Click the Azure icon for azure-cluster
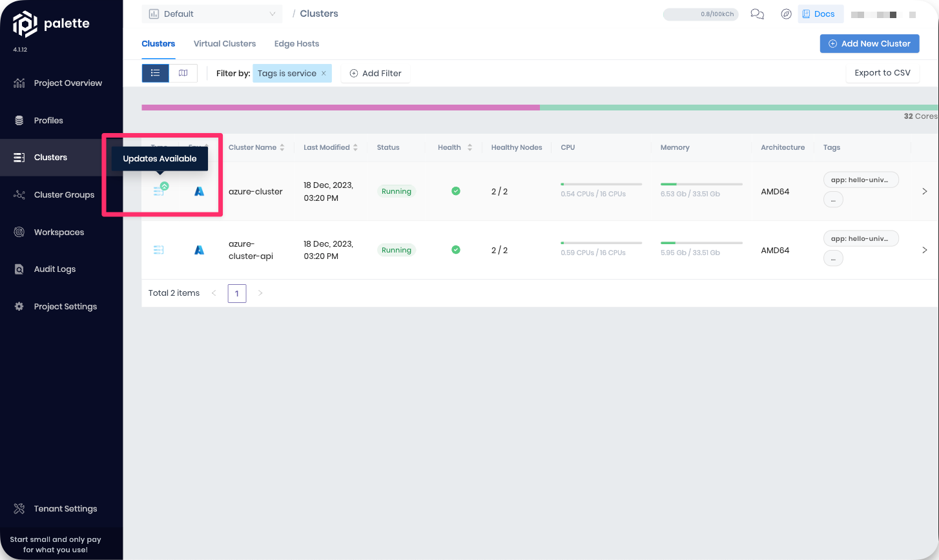This screenshot has height=560, width=939. (x=199, y=191)
